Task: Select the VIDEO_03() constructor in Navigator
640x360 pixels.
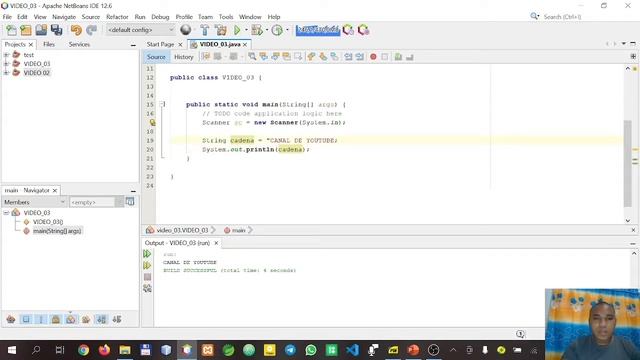Action: [x=48, y=222]
